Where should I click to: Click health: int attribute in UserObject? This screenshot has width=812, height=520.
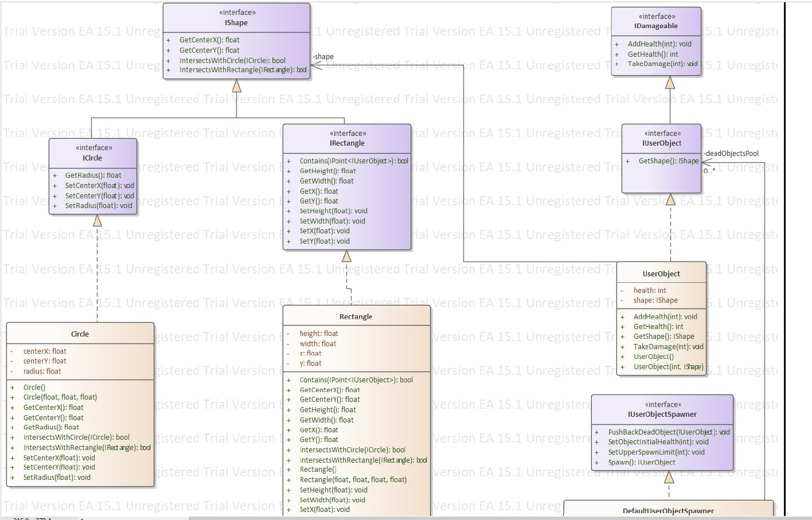pyautogui.click(x=650, y=291)
